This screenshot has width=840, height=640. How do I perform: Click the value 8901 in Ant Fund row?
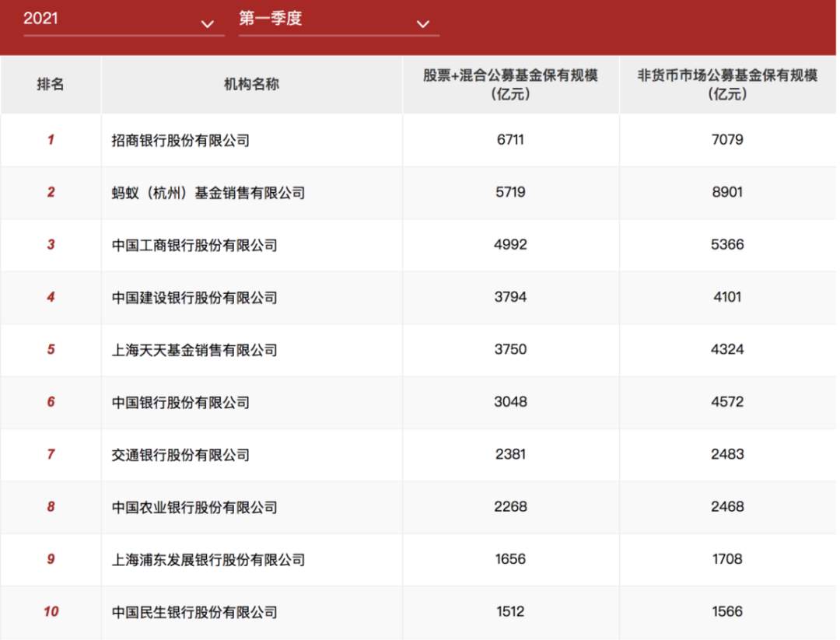point(727,192)
